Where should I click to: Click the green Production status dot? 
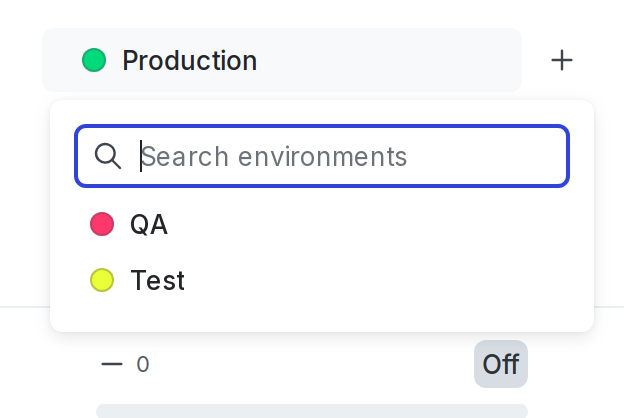(x=94, y=60)
